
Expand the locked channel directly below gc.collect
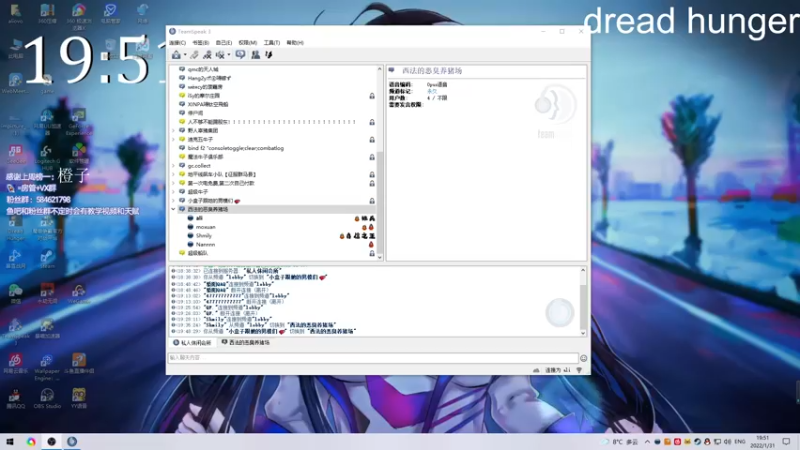[173, 174]
